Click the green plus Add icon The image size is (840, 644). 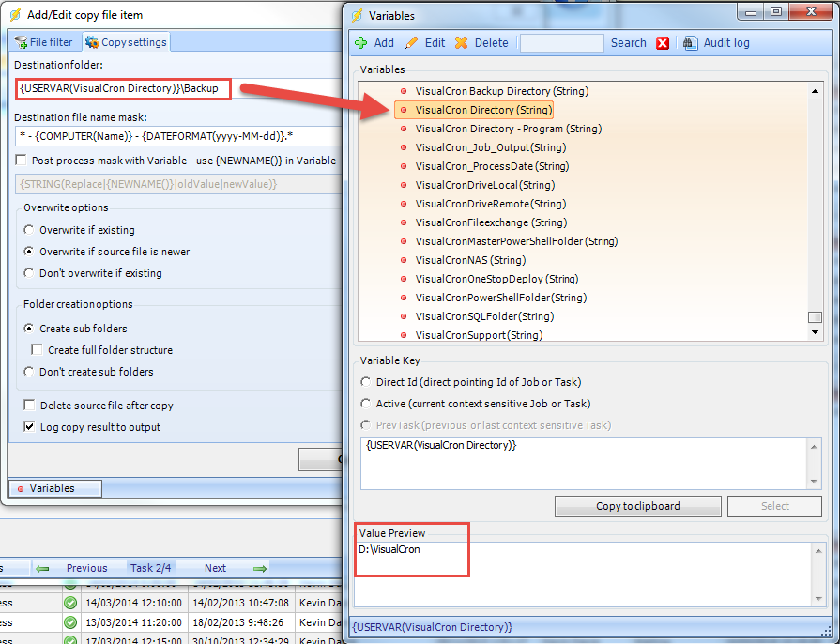pos(361,43)
